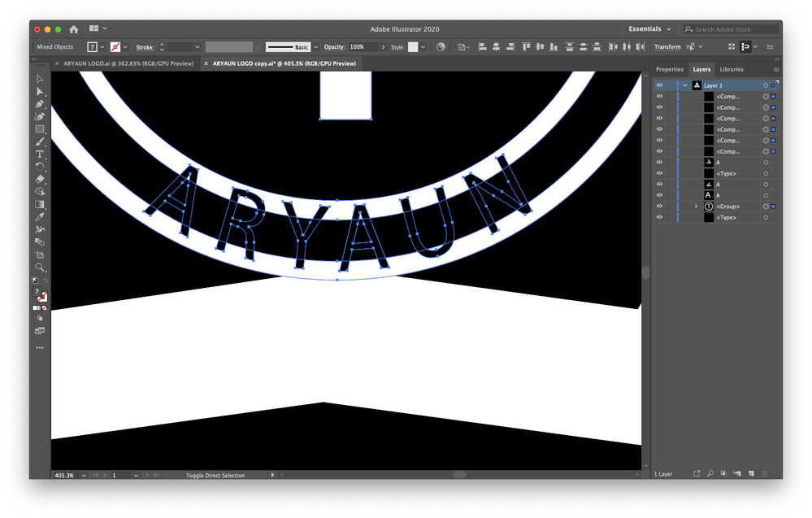Select the Pen tool
The height and width of the screenshot is (518, 812).
click(40, 104)
